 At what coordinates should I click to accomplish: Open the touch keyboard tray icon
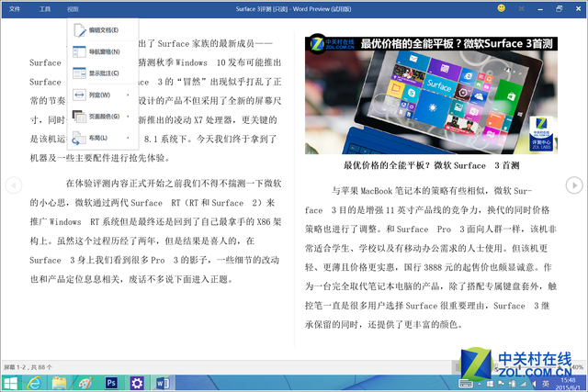click(466, 384)
